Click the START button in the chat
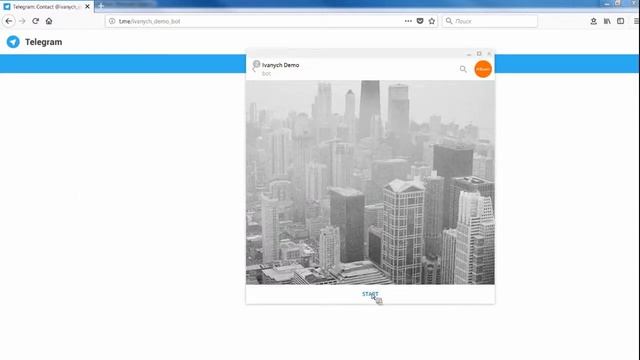 (370, 294)
